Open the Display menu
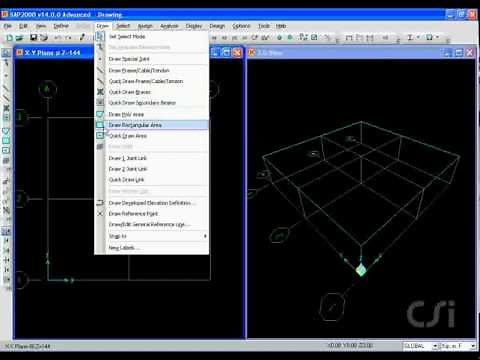The width and height of the screenshot is (480, 360). click(194, 26)
